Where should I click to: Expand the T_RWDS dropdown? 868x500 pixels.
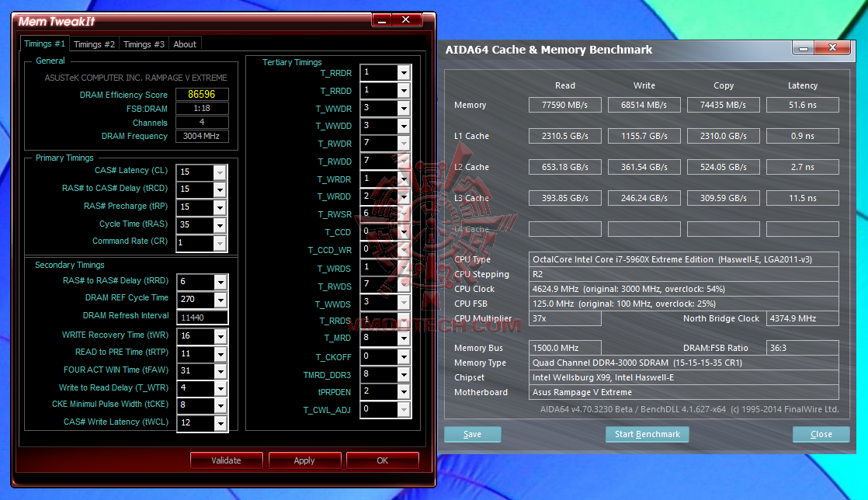click(404, 285)
